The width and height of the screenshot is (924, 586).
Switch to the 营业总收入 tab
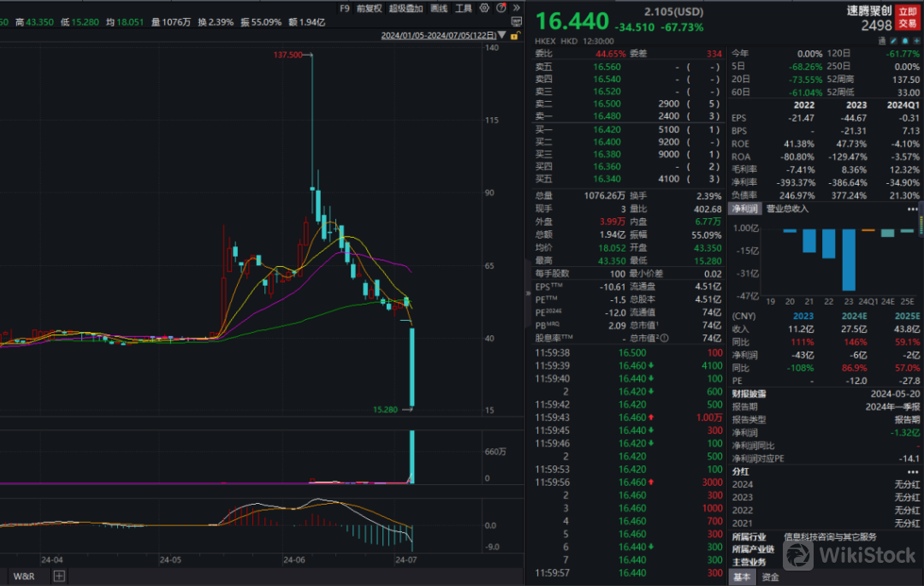click(786, 208)
